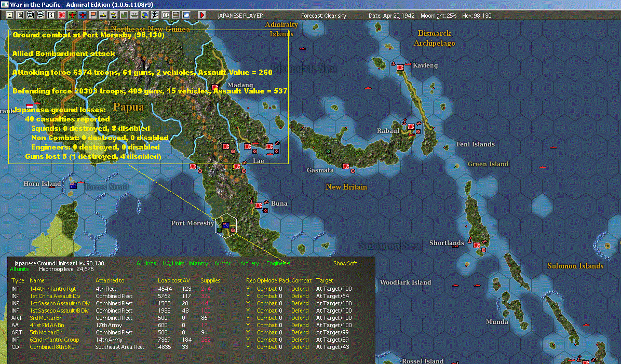Select the Japanese base flag at Madang

pos(215,87)
